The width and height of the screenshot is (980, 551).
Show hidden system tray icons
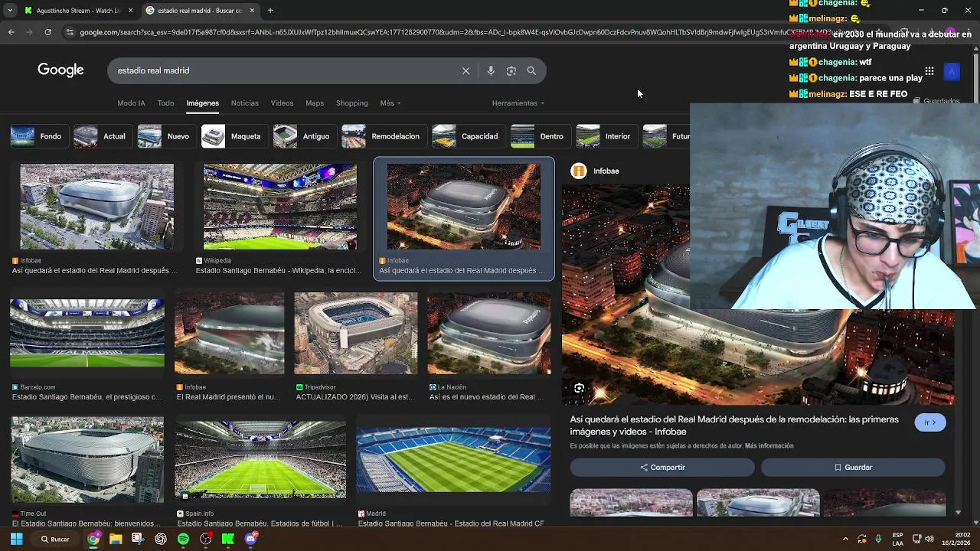[x=845, y=539]
